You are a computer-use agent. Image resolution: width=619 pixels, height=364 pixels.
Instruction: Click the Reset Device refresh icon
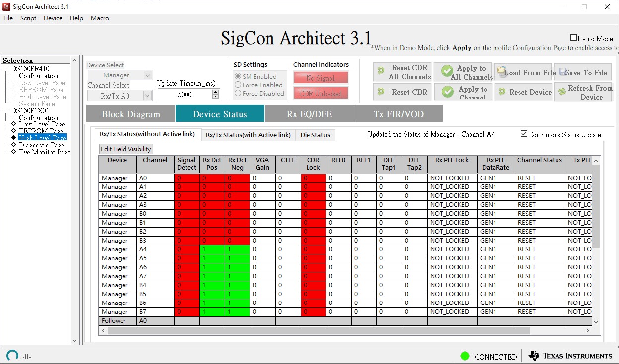502,92
